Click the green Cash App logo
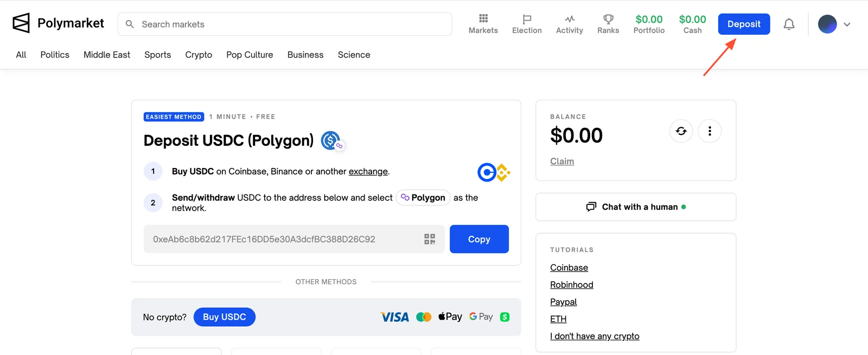868x355 pixels. [x=505, y=317]
